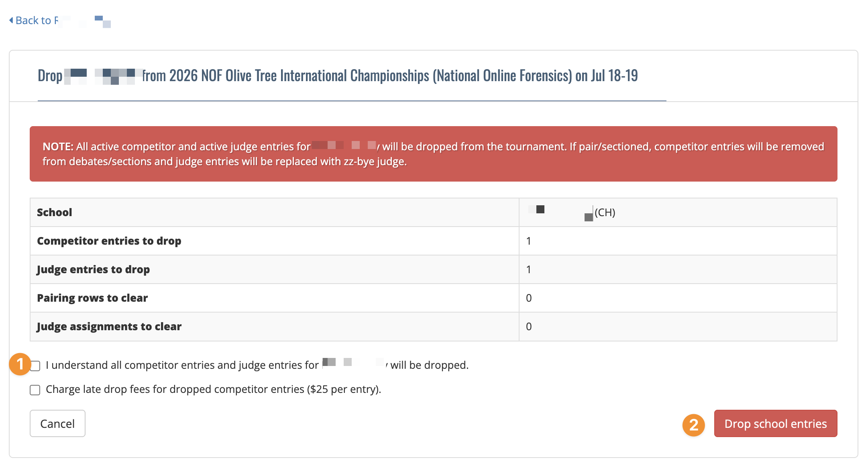The image size is (868, 466).
Task: Click the back arrow caret icon
Action: [11, 20]
